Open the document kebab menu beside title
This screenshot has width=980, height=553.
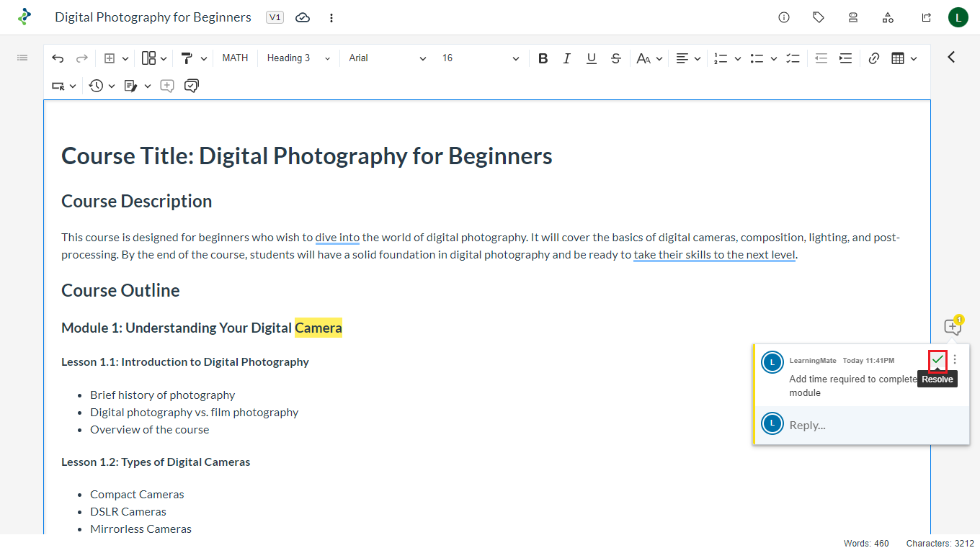click(331, 17)
